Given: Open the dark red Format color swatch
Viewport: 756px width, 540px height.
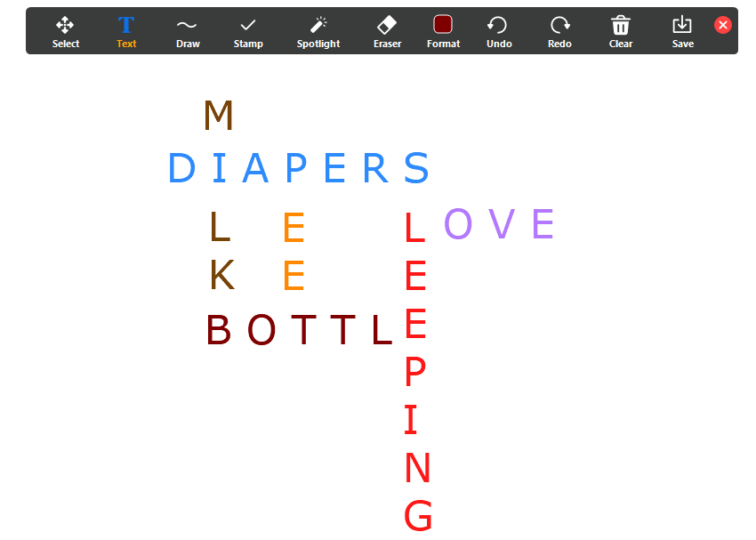Looking at the screenshot, I should pyautogui.click(x=443, y=31).
